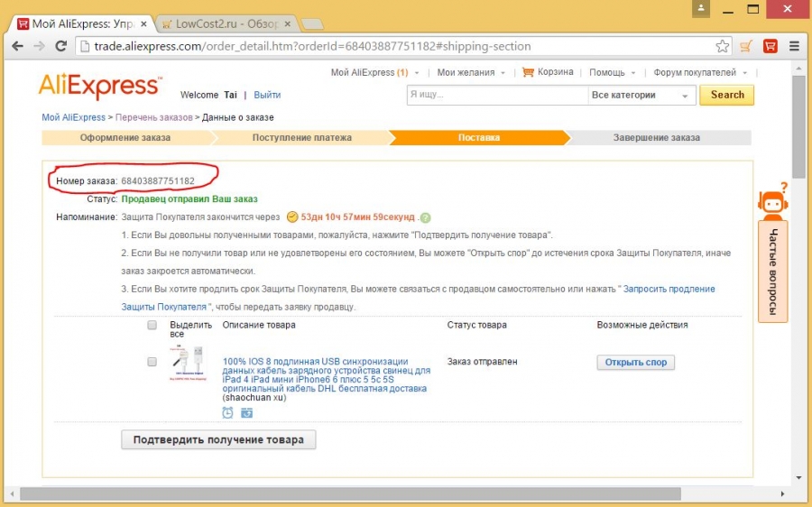Go forward with the browser forward arrow

tap(39, 46)
